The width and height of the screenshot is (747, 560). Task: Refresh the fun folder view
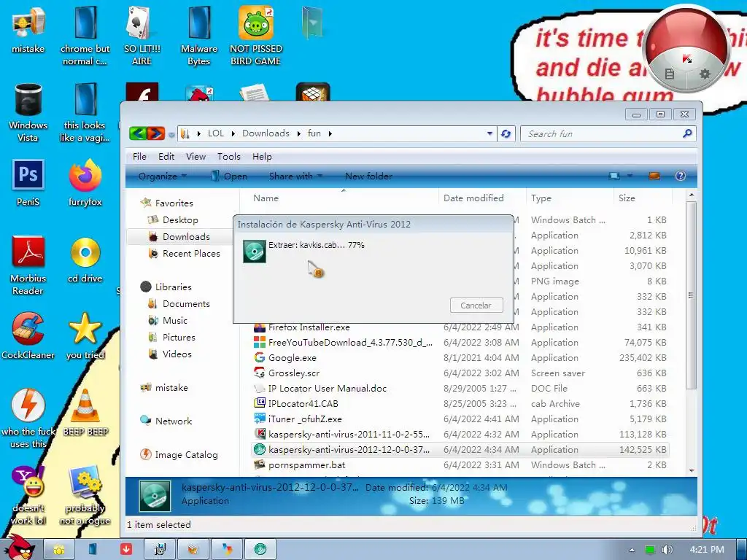click(506, 134)
